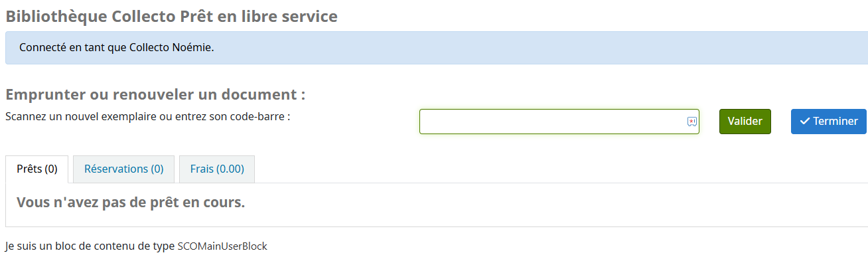This screenshot has height=263, width=868.
Task: Click the blue Terminer button
Action: pyautogui.click(x=829, y=122)
